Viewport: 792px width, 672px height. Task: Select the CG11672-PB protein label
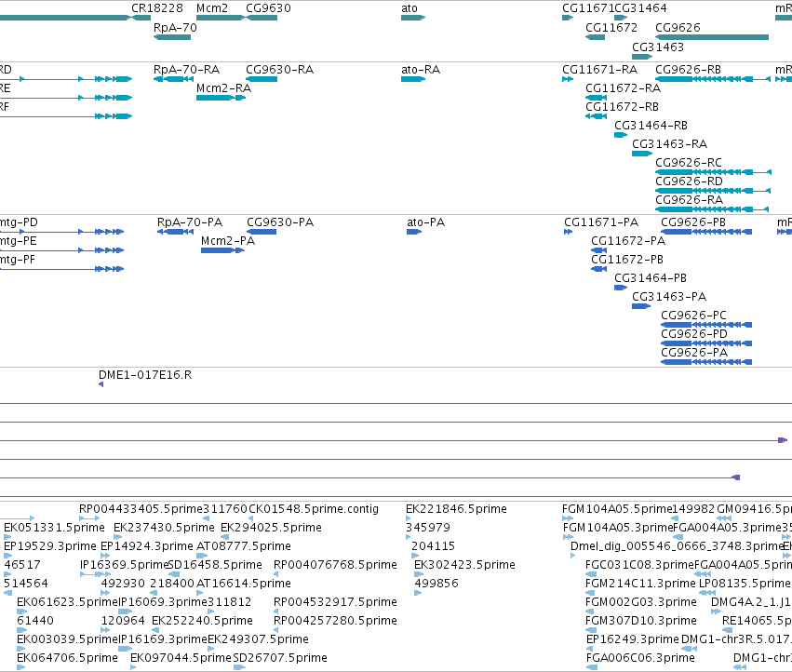pos(627,260)
